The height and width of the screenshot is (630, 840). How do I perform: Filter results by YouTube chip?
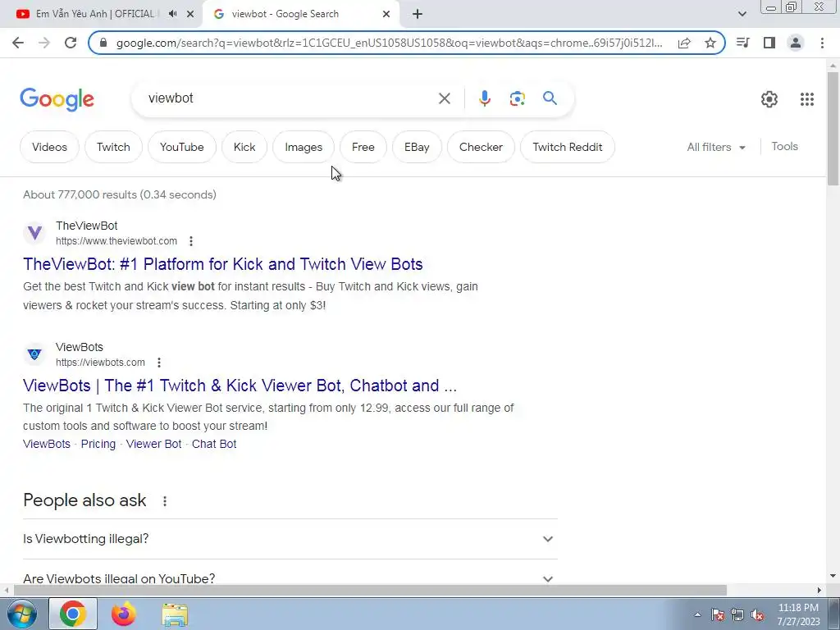(x=181, y=147)
